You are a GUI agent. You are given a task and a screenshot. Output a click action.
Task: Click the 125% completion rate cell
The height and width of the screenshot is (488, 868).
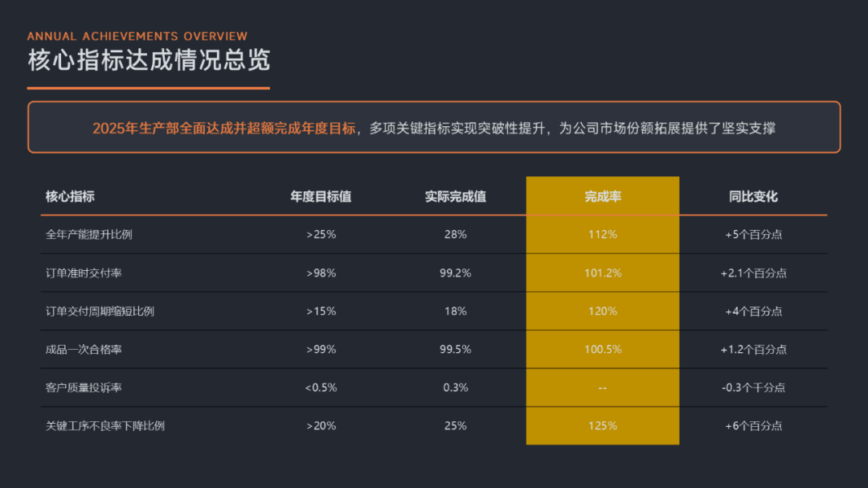[602, 426]
